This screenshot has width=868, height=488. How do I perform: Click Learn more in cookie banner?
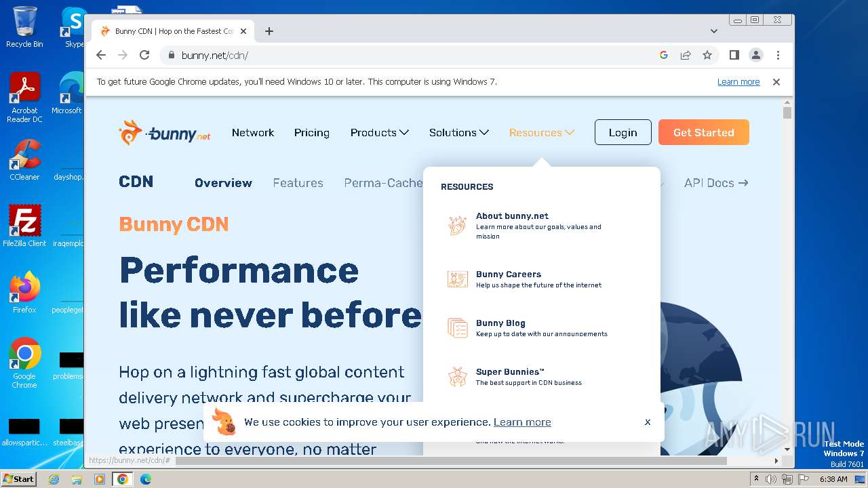522,422
